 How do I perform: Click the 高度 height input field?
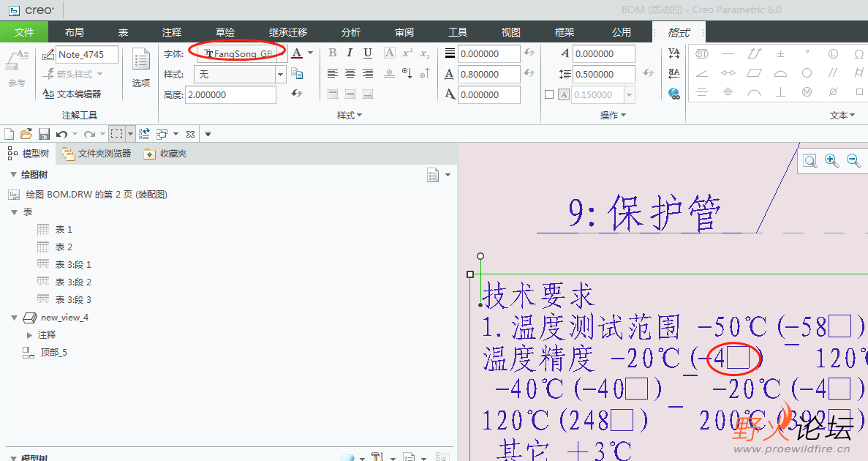pos(230,94)
